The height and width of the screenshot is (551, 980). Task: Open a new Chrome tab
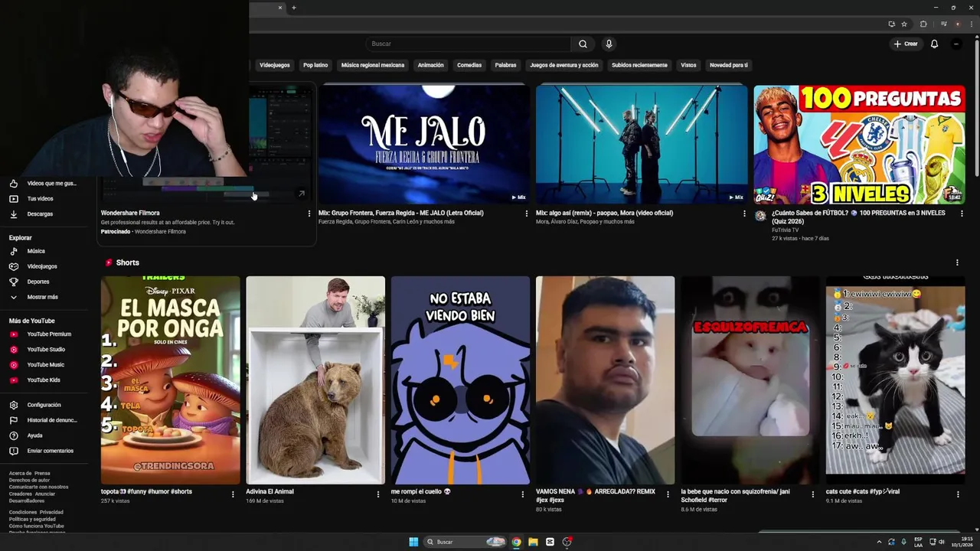[294, 8]
